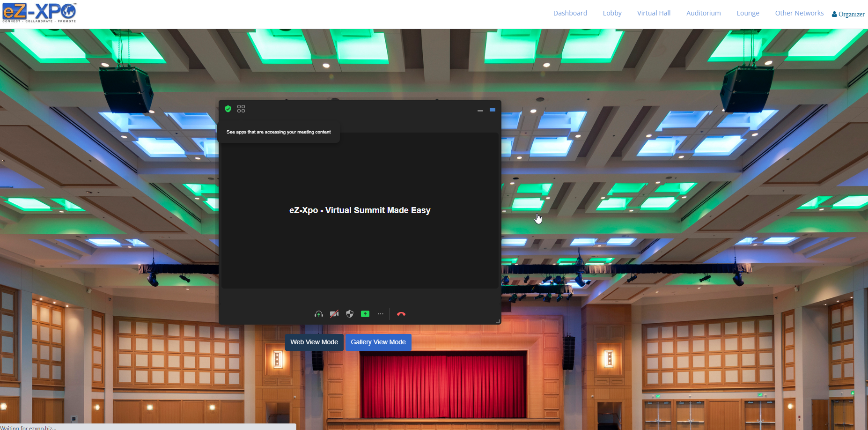Switch to Web View Mode

point(314,342)
